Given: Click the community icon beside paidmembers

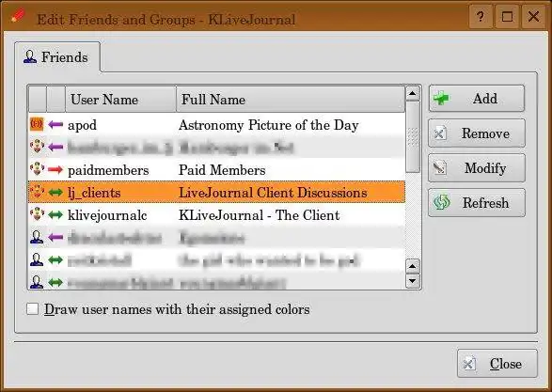Looking at the screenshot, I should pos(37,169).
